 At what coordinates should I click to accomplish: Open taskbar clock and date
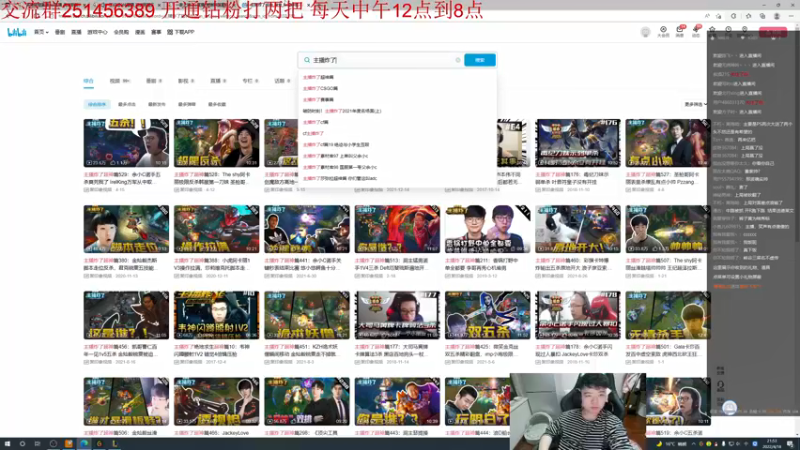pos(772,444)
